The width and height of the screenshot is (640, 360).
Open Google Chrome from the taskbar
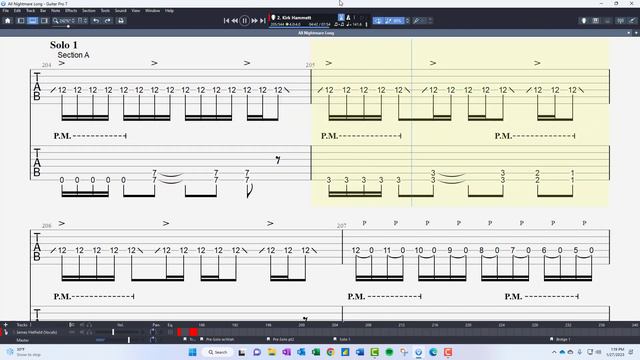331,352
